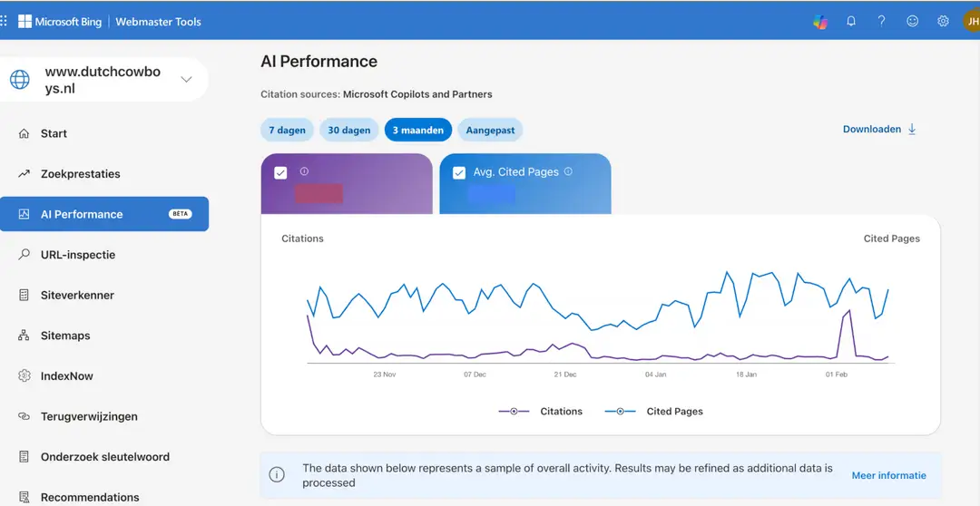This screenshot has width=980, height=506.
Task: Open Zoekprestaties in sidebar
Action: point(104,174)
